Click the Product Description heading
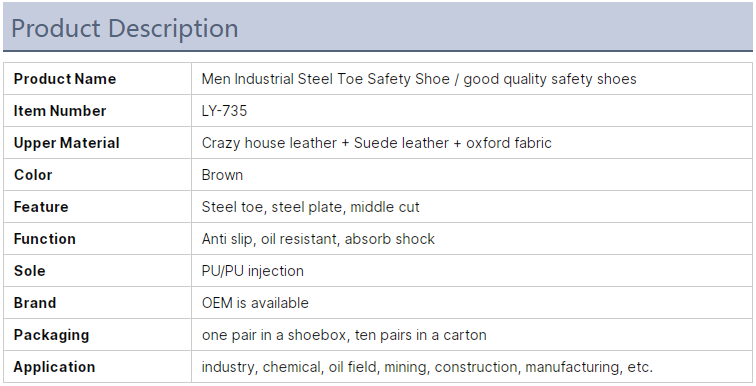756x386 pixels. coord(124,28)
